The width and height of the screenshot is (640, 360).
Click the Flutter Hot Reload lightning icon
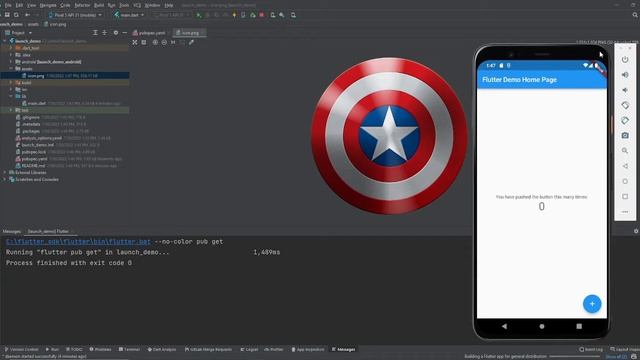coord(234,15)
